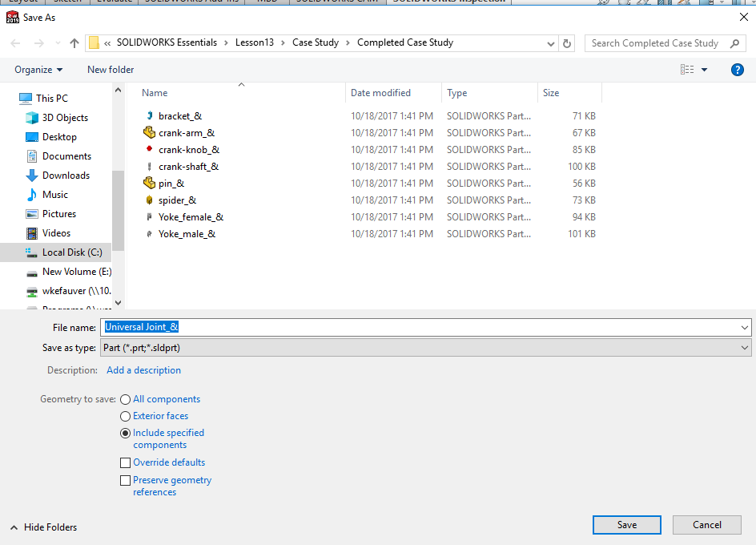Open the Save as type dropdown
The height and width of the screenshot is (545, 756).
point(745,348)
